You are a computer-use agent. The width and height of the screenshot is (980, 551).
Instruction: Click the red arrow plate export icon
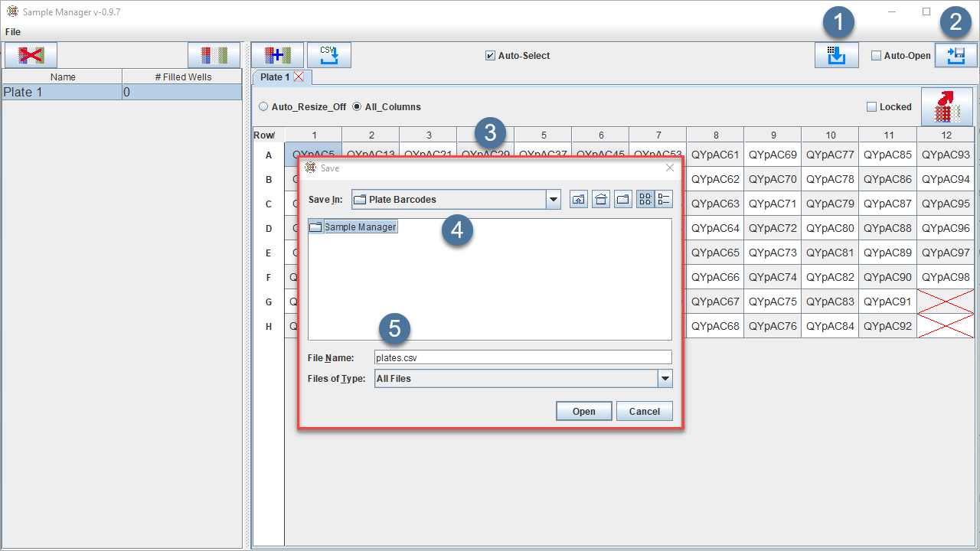coord(947,106)
